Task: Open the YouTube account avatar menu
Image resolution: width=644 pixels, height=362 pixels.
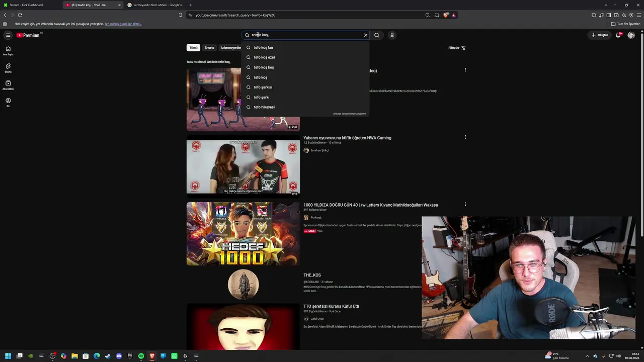Action: click(631, 35)
